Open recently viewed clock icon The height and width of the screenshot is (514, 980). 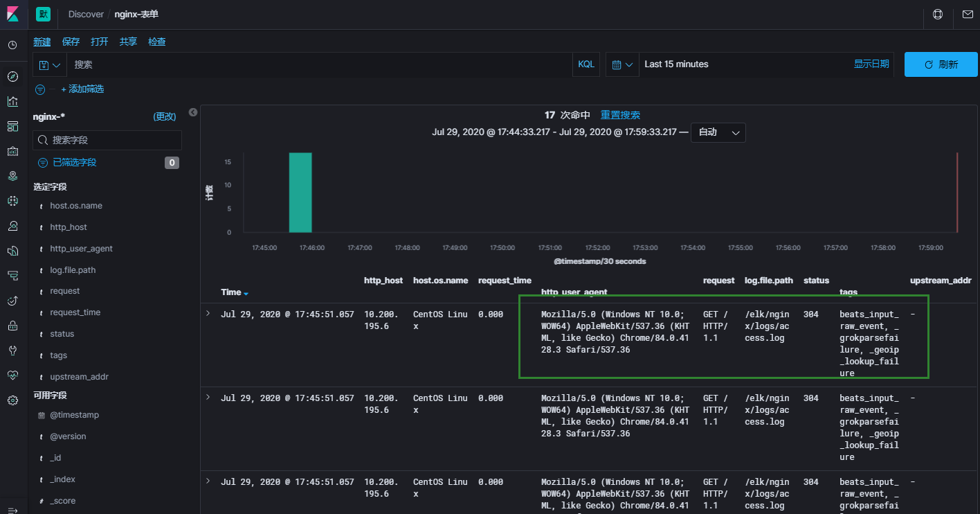[12, 45]
